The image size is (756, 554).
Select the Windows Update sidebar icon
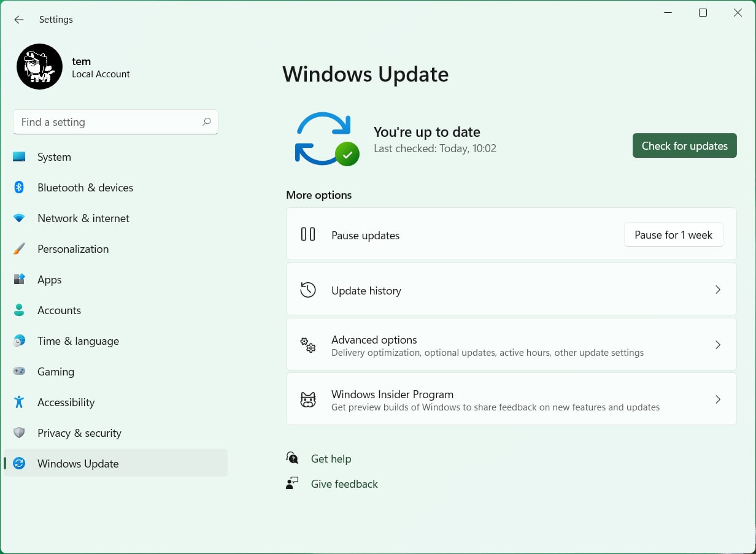[19, 464]
